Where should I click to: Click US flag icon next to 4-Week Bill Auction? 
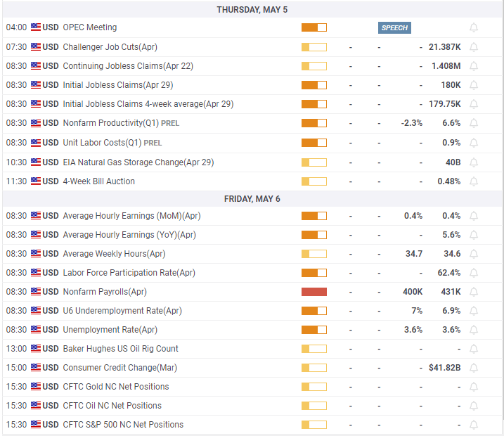coord(36,181)
